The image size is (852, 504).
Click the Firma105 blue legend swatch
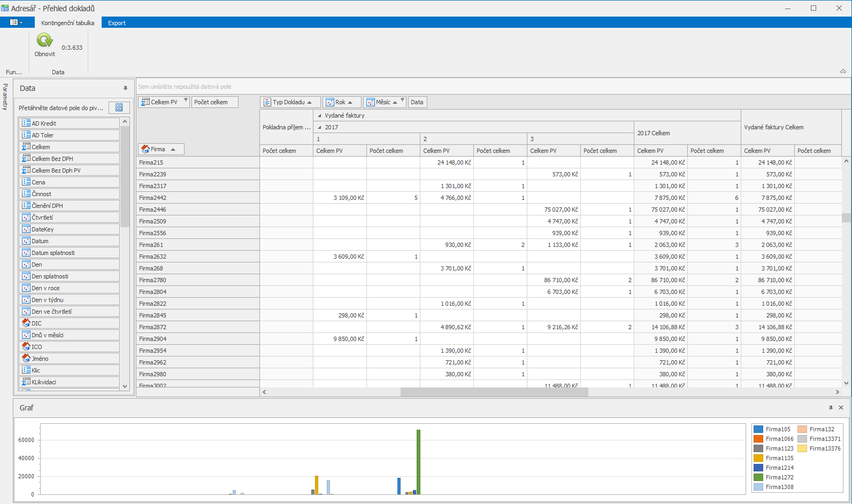758,429
